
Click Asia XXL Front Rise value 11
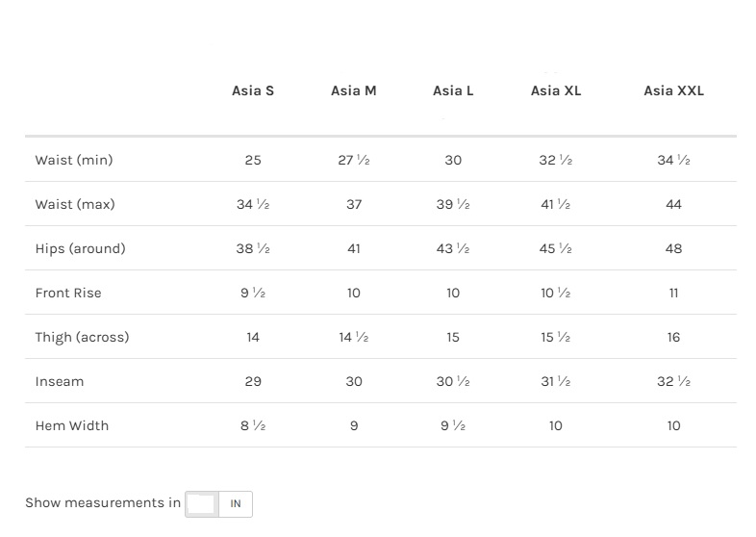[673, 293]
